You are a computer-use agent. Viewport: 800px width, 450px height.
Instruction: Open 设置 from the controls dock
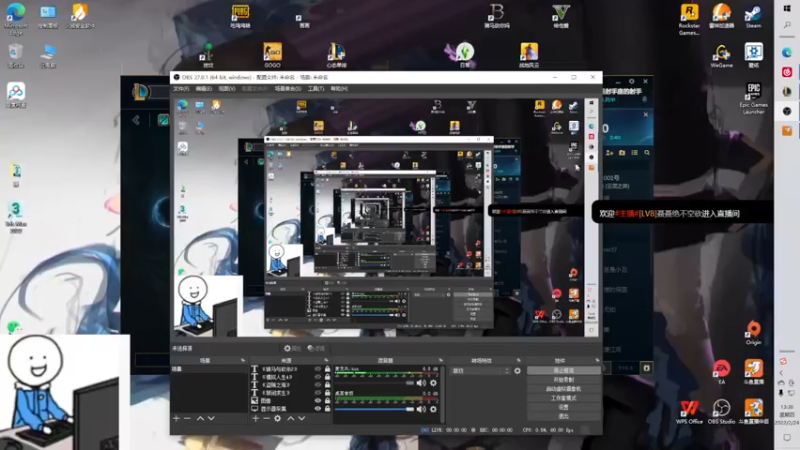(x=563, y=407)
